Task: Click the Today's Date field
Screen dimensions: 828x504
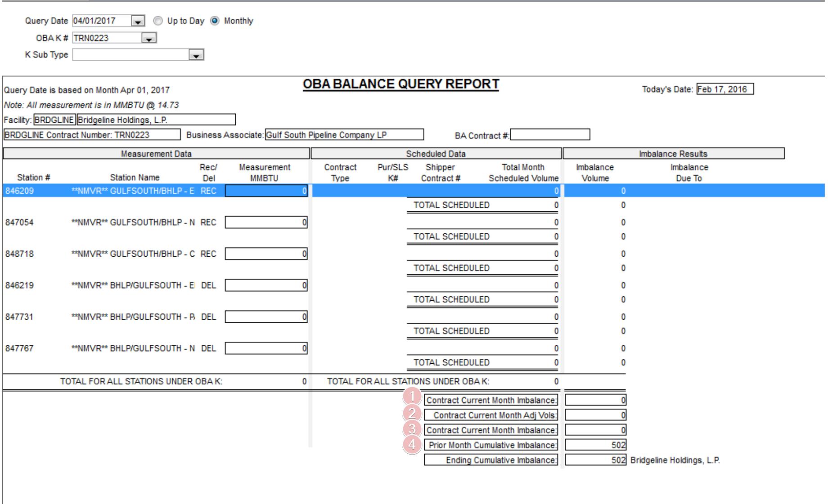Action: click(724, 89)
